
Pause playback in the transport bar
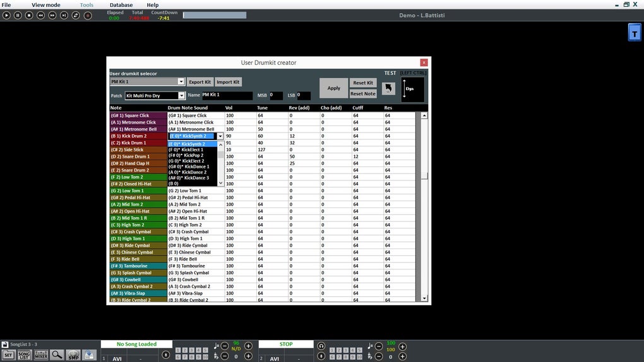coord(18,15)
